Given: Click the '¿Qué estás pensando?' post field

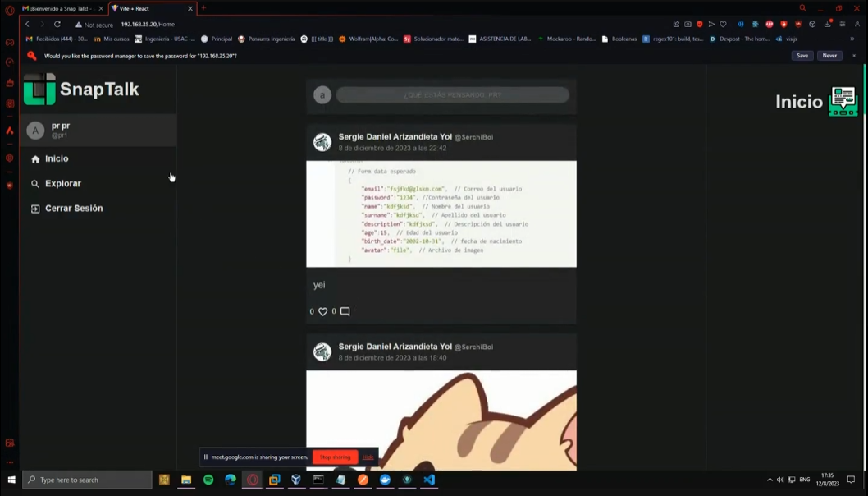Looking at the screenshot, I should 452,95.
